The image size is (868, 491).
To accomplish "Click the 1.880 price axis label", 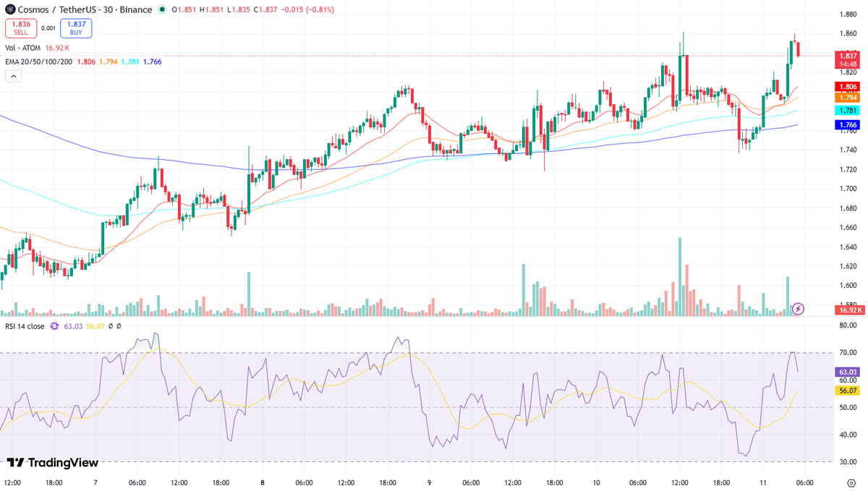I will (x=848, y=14).
